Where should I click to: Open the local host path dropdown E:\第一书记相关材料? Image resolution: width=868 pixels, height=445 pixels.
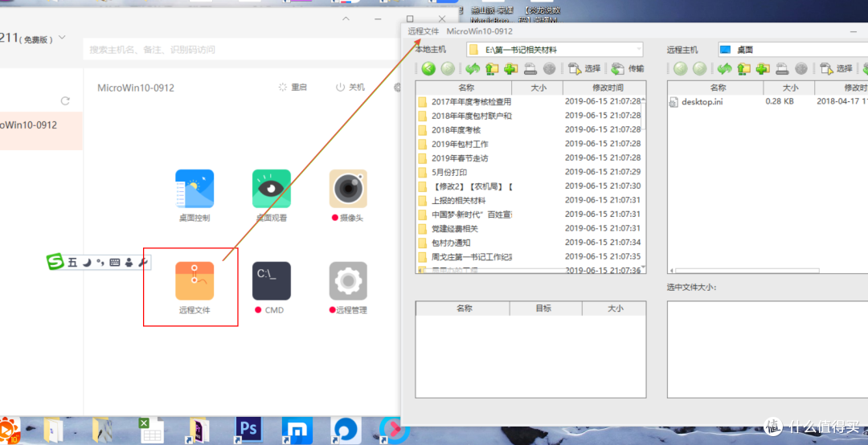555,50
